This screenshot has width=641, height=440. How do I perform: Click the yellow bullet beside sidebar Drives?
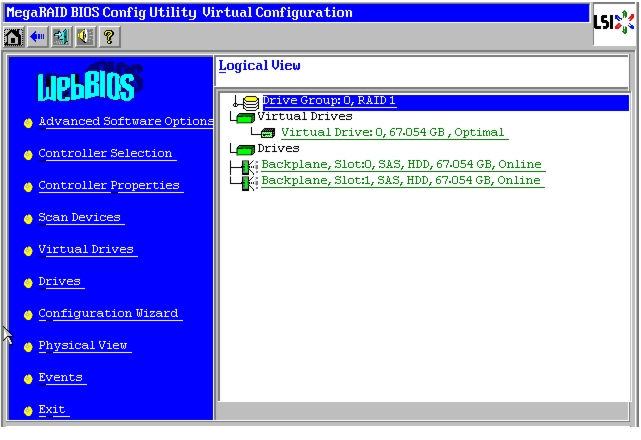(x=28, y=283)
